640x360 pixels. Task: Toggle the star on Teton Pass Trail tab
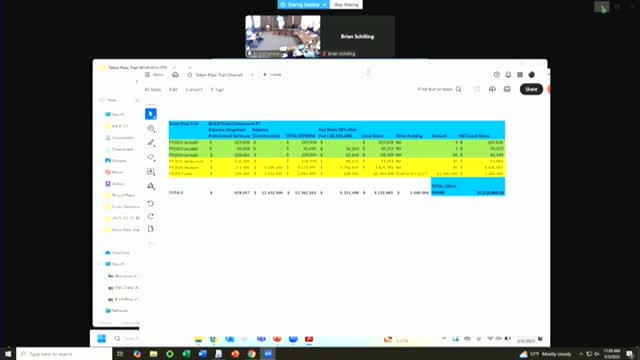point(190,75)
